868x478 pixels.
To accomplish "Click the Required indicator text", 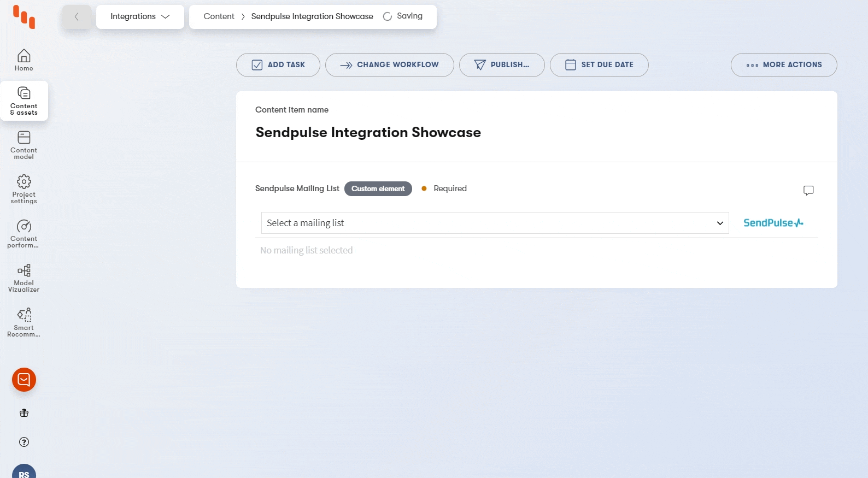I will point(450,188).
